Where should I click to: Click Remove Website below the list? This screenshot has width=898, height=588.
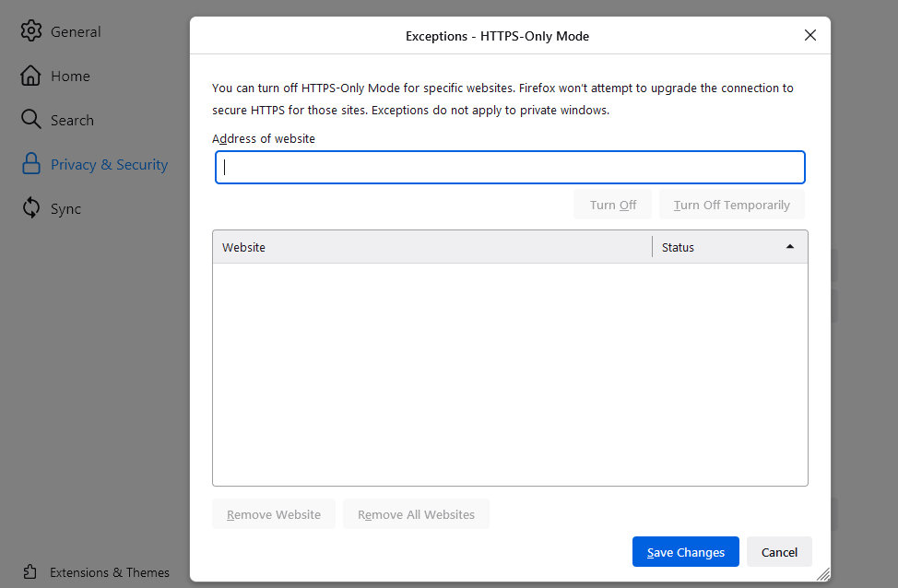point(273,514)
